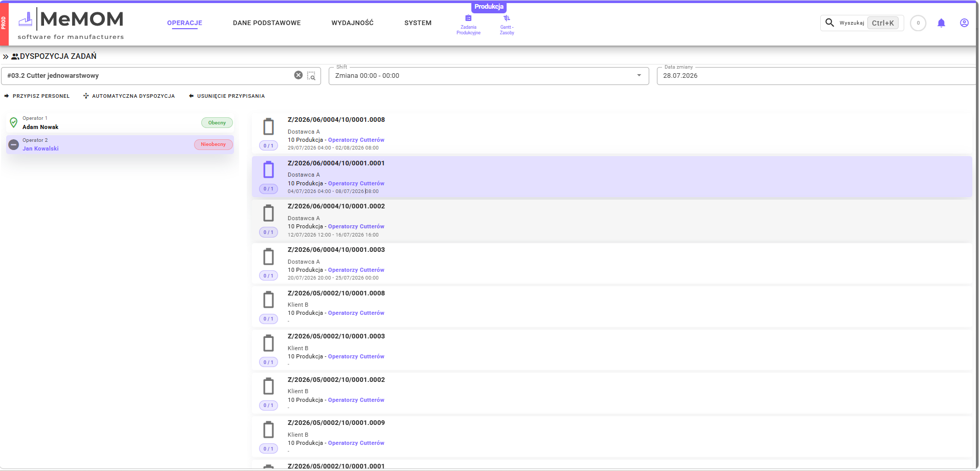Click date range 12/07/2026 12:00 - 16/07/2026 16:00
980x471 pixels.
333,235
